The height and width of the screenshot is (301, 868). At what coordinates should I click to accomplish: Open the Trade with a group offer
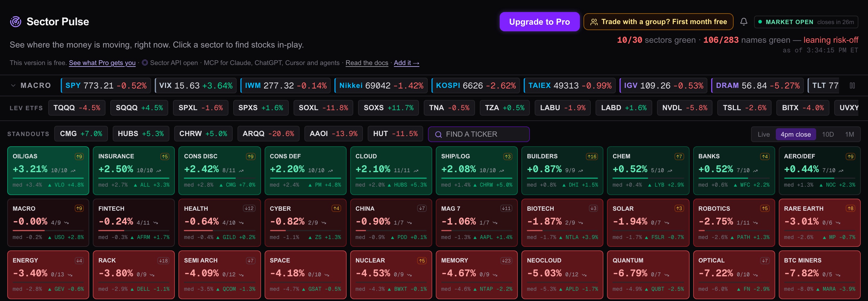click(x=659, y=22)
